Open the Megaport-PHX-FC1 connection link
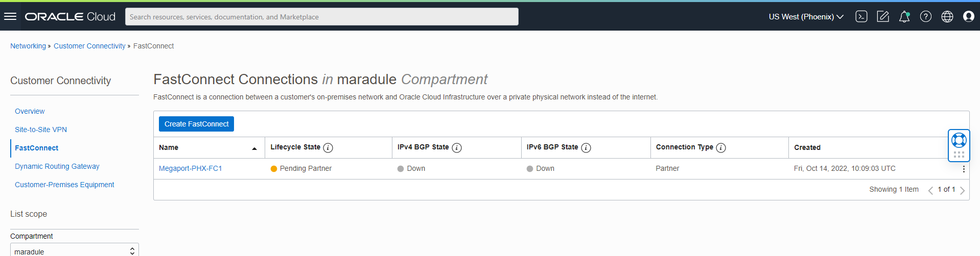 pyautogui.click(x=191, y=168)
